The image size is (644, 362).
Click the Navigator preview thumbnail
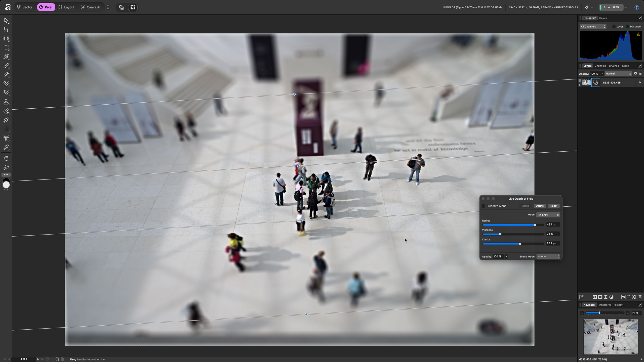tap(611, 337)
